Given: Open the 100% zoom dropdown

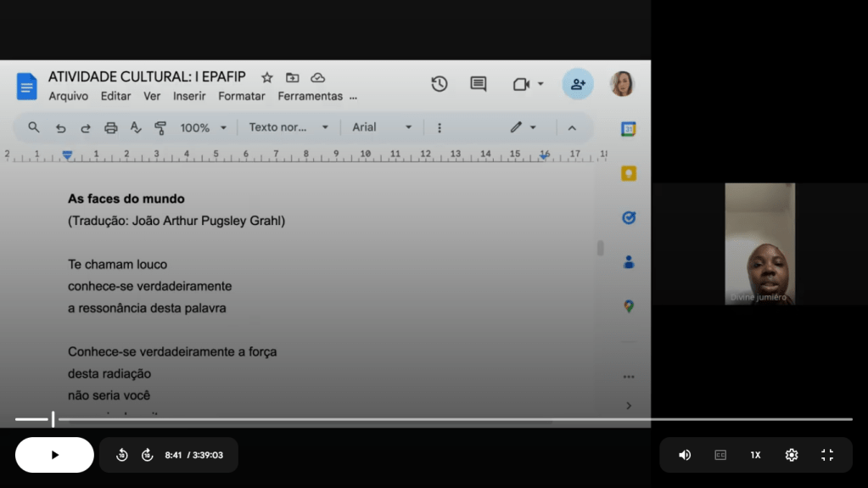Looking at the screenshot, I should (204, 128).
